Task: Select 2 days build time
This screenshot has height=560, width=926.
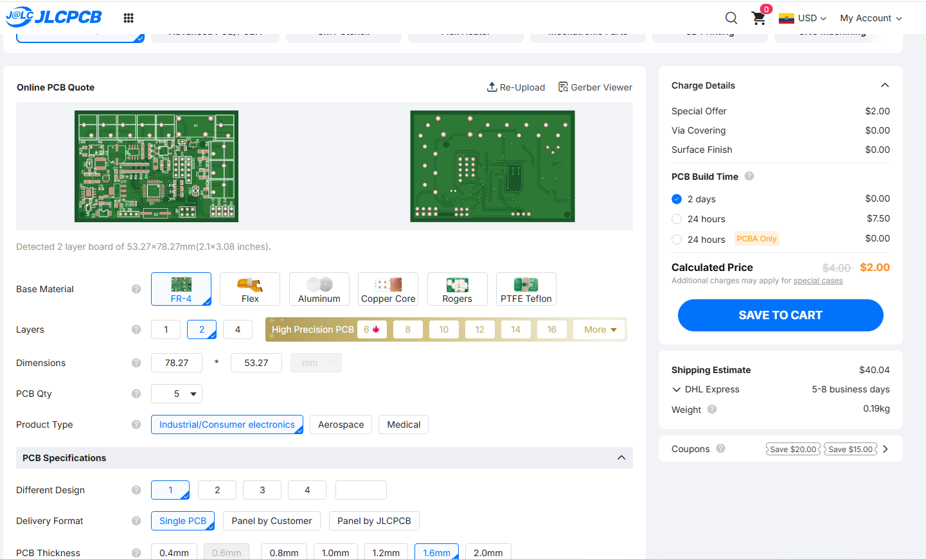Action: click(x=677, y=199)
